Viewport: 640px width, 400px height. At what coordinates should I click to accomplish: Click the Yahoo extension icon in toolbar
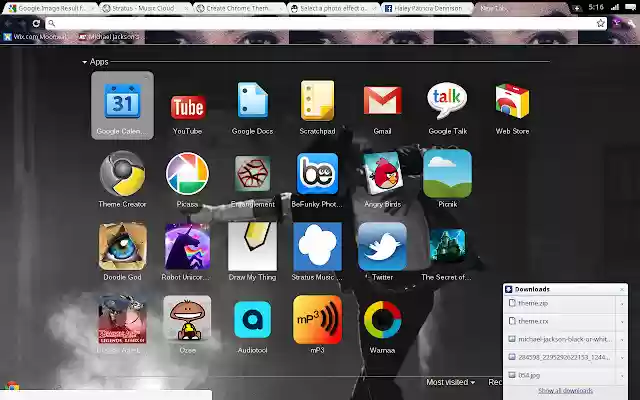(617, 23)
